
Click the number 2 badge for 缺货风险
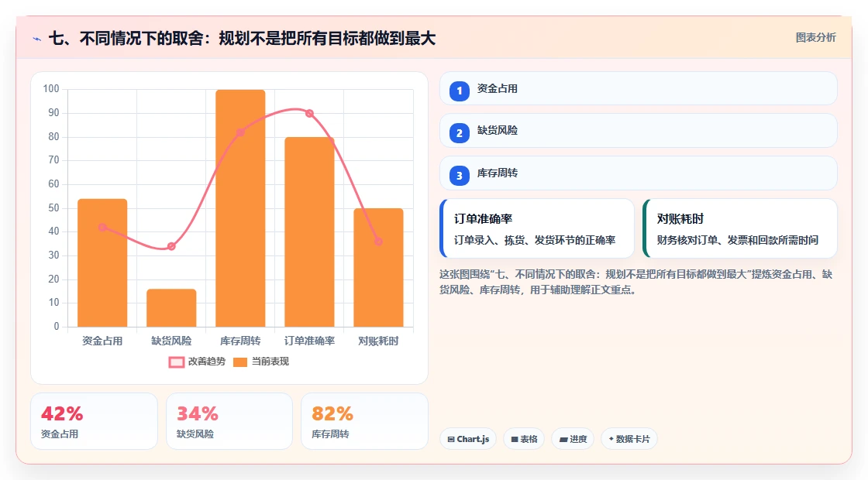coord(459,132)
